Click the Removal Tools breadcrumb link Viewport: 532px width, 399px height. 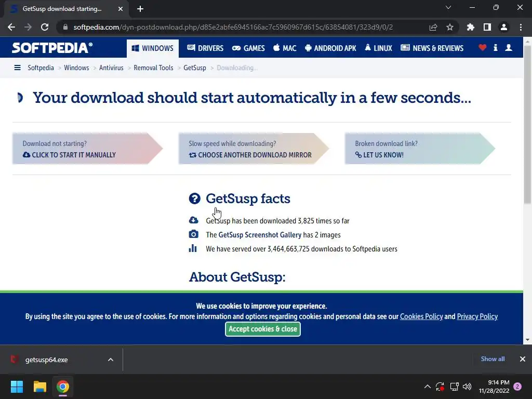153,68
